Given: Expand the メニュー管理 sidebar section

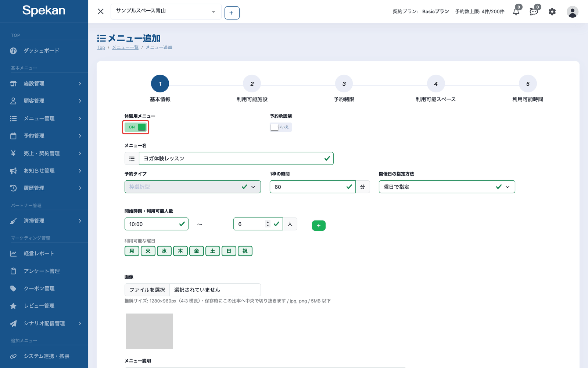Looking at the screenshot, I should point(44,118).
